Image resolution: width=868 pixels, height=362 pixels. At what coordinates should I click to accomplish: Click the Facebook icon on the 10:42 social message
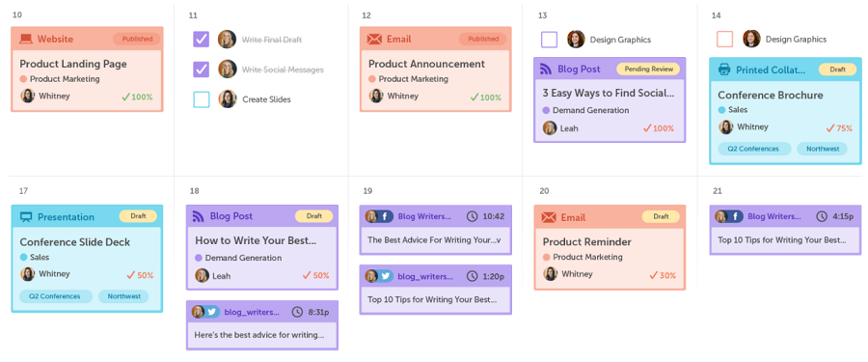(386, 216)
